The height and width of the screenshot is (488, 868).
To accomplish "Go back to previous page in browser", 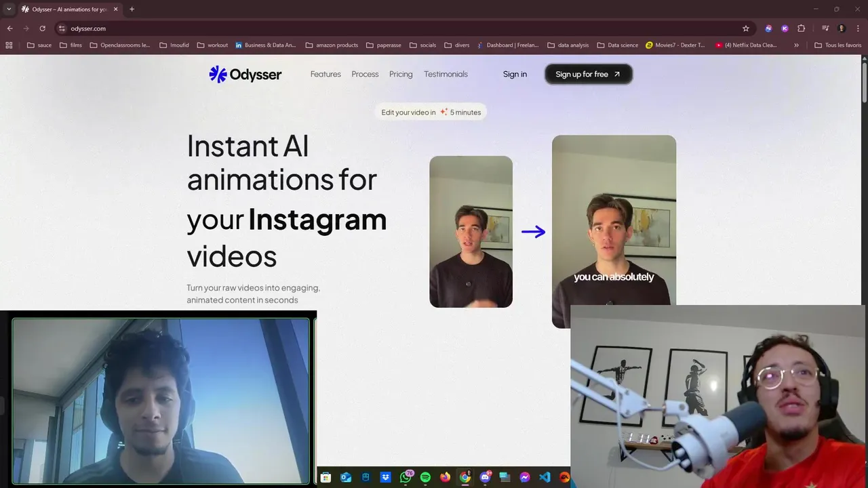I will [9, 28].
